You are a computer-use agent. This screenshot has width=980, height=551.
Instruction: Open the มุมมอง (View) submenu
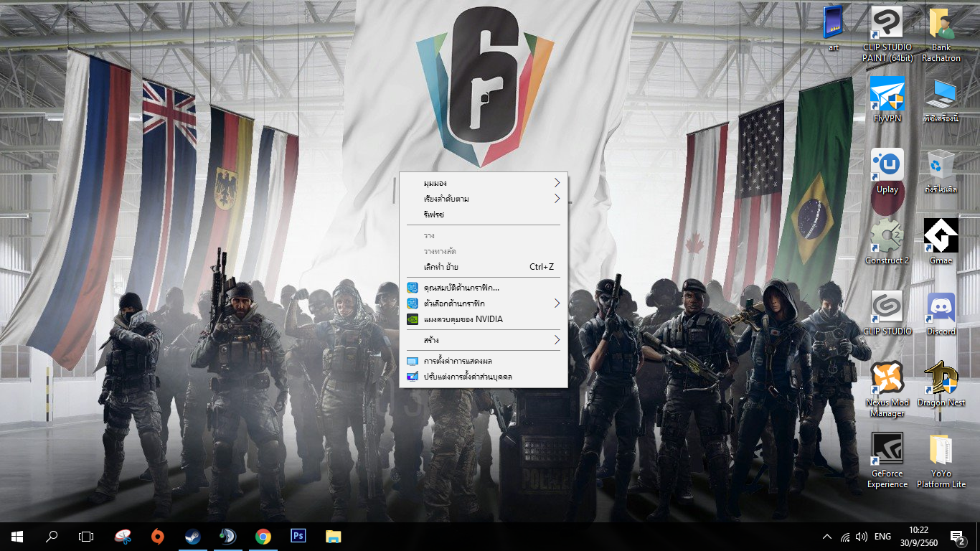point(483,183)
